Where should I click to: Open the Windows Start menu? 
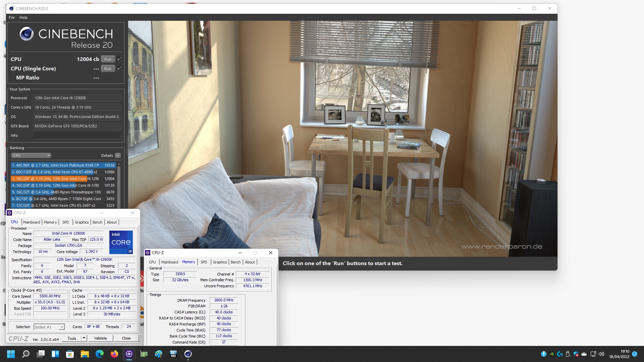(11, 354)
